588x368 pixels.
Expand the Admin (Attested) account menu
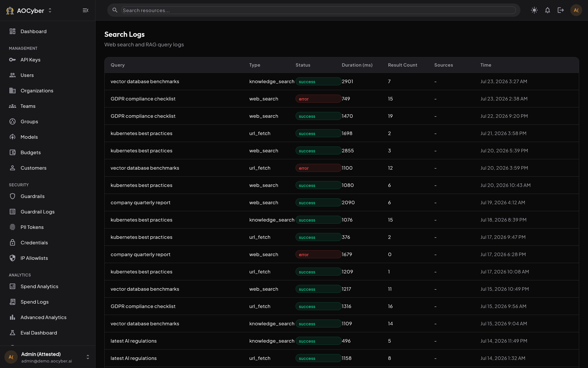pyautogui.click(x=88, y=357)
